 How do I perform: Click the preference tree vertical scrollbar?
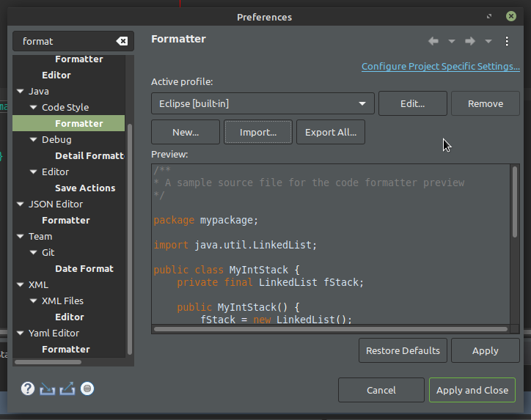point(129,239)
